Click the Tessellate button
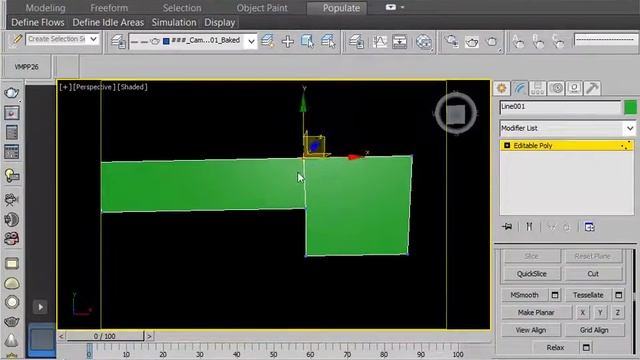The image size is (640, 360). (x=588, y=295)
